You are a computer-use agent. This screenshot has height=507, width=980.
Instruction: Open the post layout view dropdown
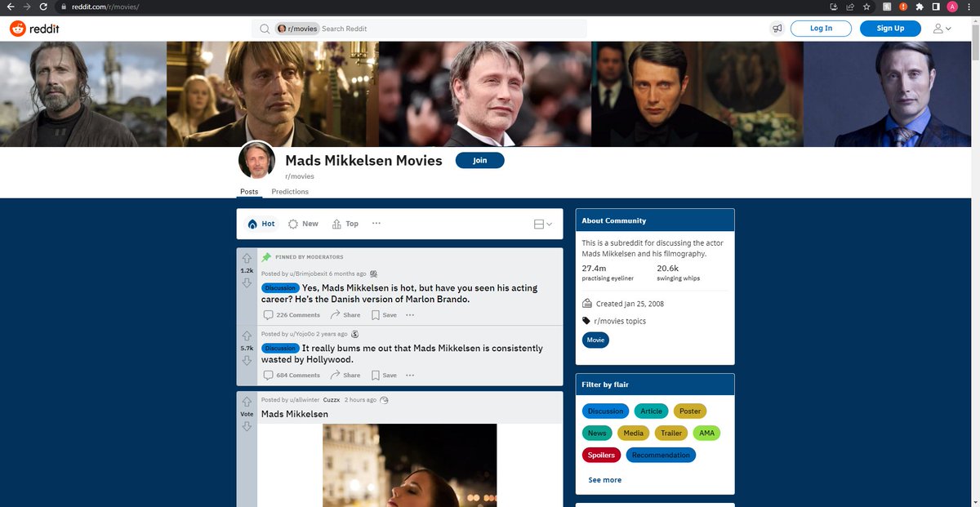(542, 224)
